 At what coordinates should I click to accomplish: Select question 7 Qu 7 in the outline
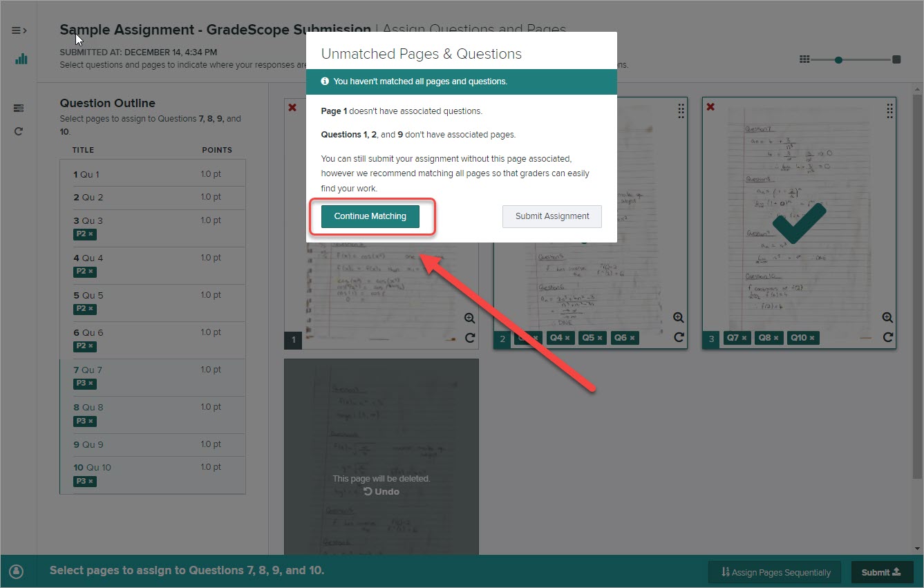tap(153, 377)
